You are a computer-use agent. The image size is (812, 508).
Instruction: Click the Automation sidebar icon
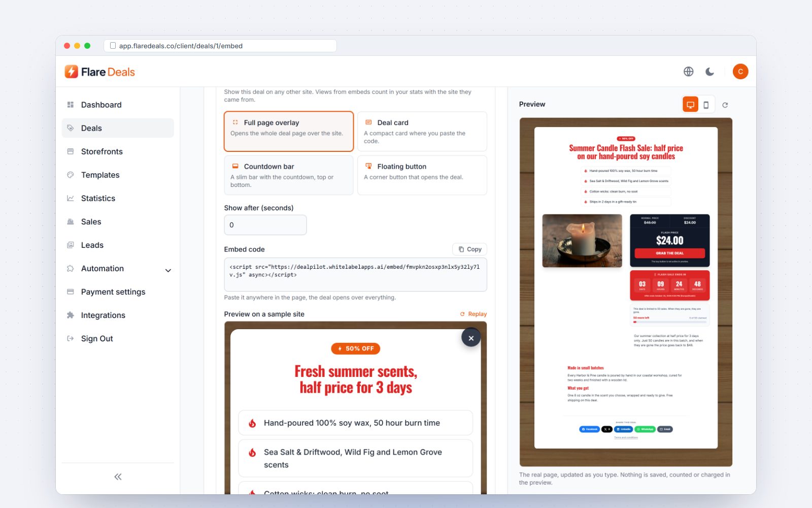click(71, 268)
